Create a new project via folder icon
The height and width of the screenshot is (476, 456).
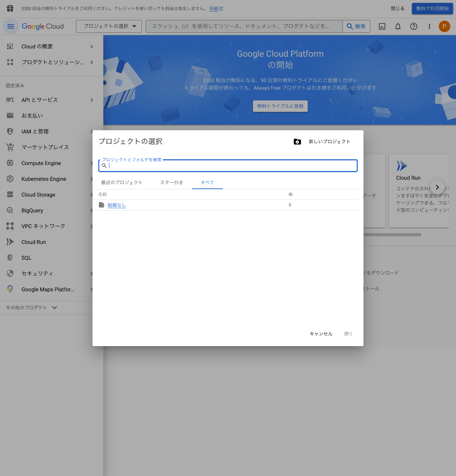297,142
